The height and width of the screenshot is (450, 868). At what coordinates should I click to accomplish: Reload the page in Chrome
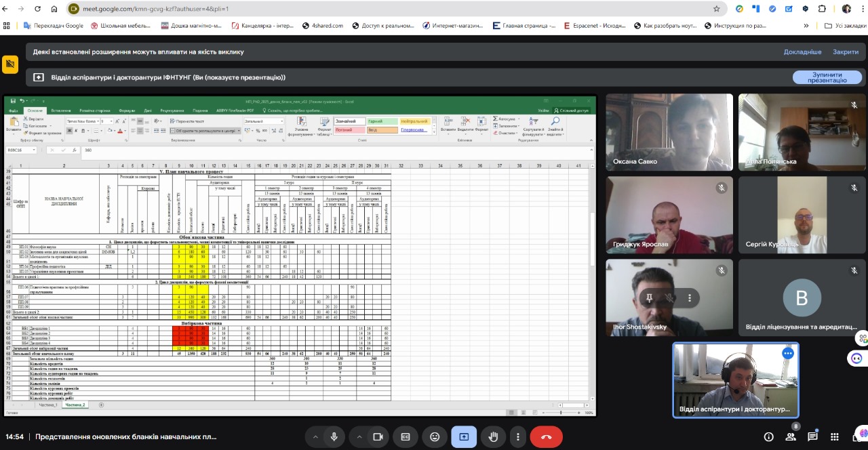pyautogui.click(x=37, y=9)
